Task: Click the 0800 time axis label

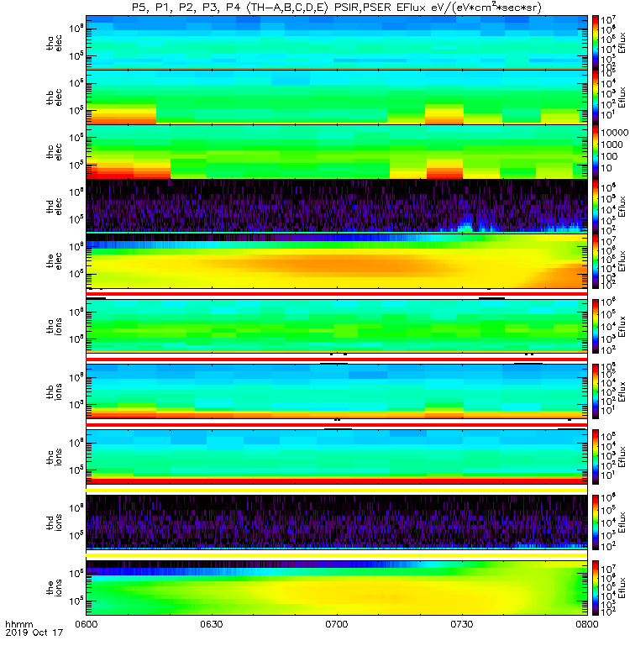Action: [586, 624]
